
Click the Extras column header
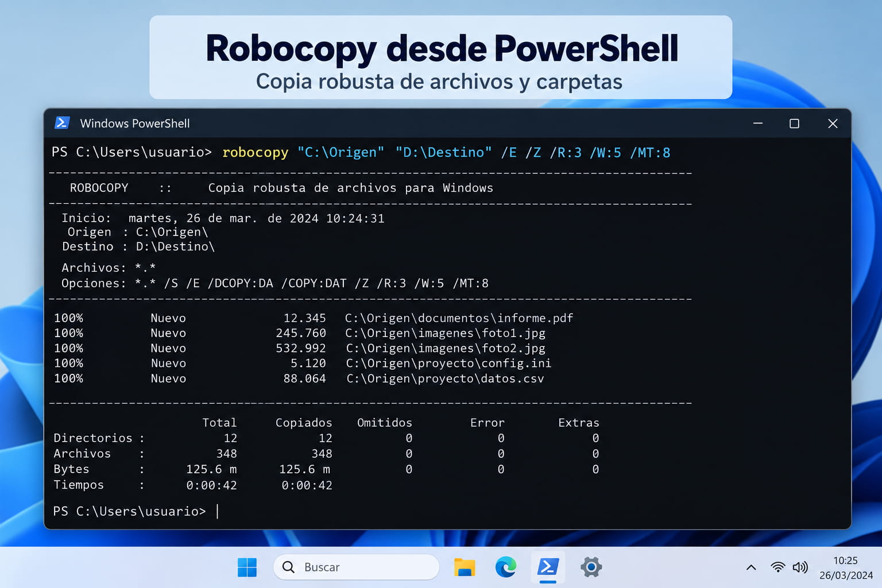pos(579,423)
